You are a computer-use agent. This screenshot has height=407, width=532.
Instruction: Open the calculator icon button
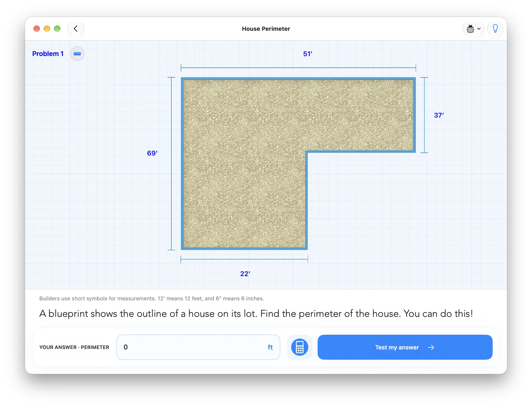(300, 347)
